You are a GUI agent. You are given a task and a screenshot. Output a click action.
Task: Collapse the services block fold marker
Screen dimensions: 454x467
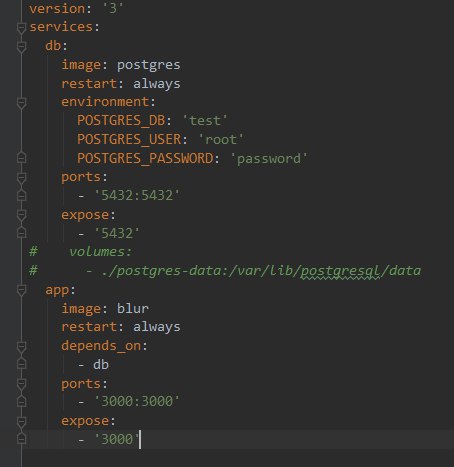pyautogui.click(x=21, y=28)
